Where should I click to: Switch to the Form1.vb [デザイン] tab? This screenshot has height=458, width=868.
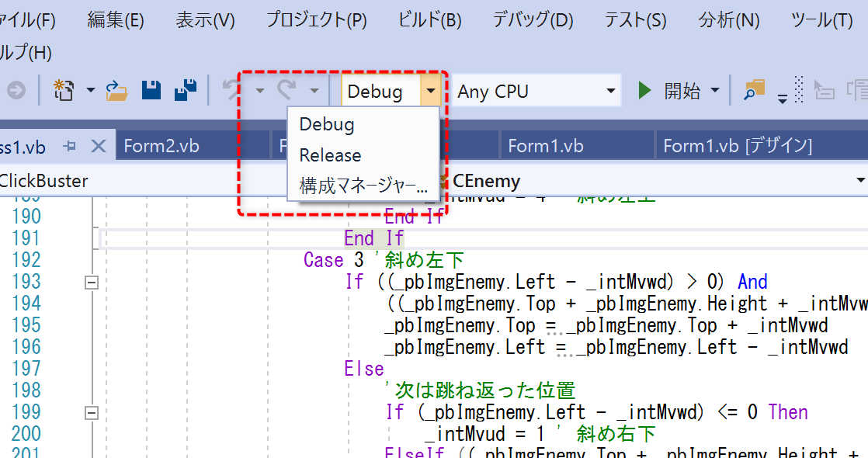(762, 146)
